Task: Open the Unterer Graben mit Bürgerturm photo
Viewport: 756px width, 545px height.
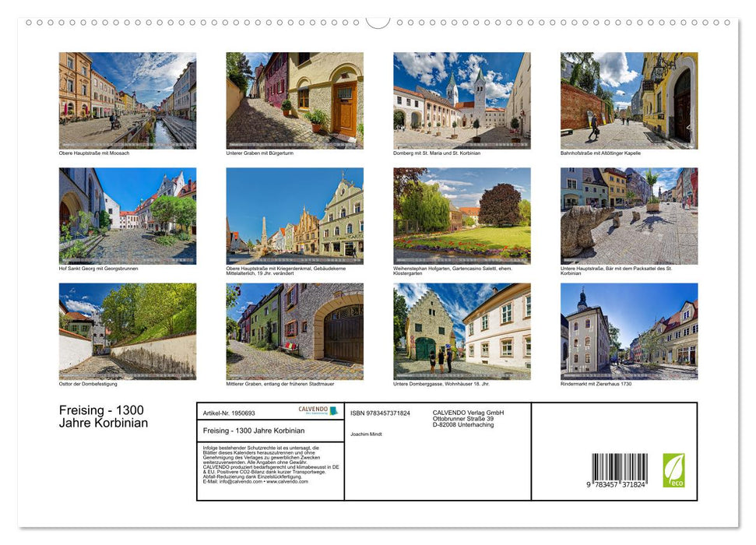Action: click(x=294, y=100)
